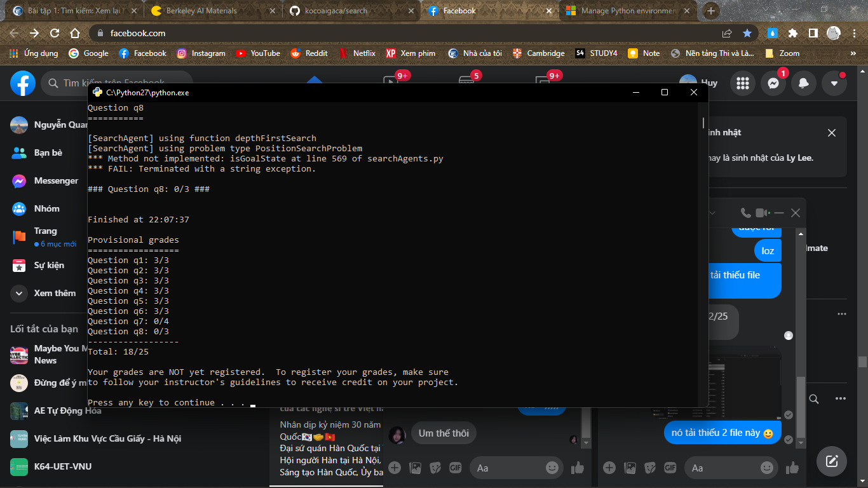Open the account dropdown arrow
This screenshot has width=868, height=488.
pyautogui.click(x=834, y=83)
